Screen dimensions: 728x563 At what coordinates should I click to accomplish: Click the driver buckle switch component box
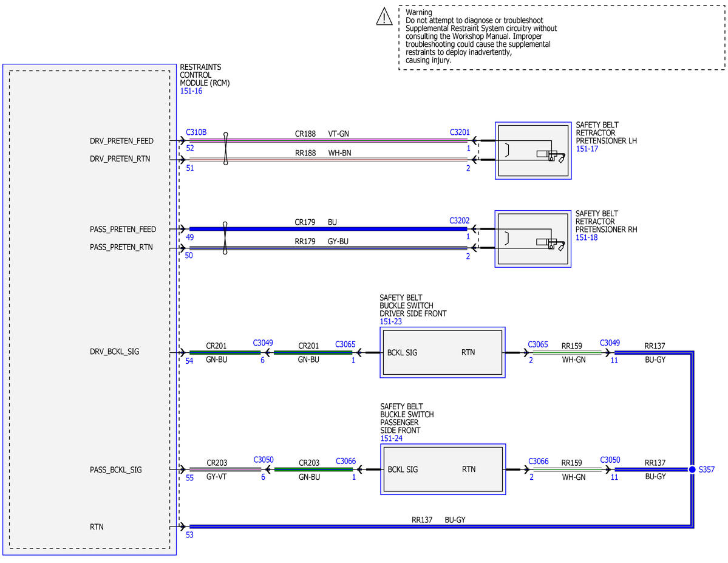[443, 353]
